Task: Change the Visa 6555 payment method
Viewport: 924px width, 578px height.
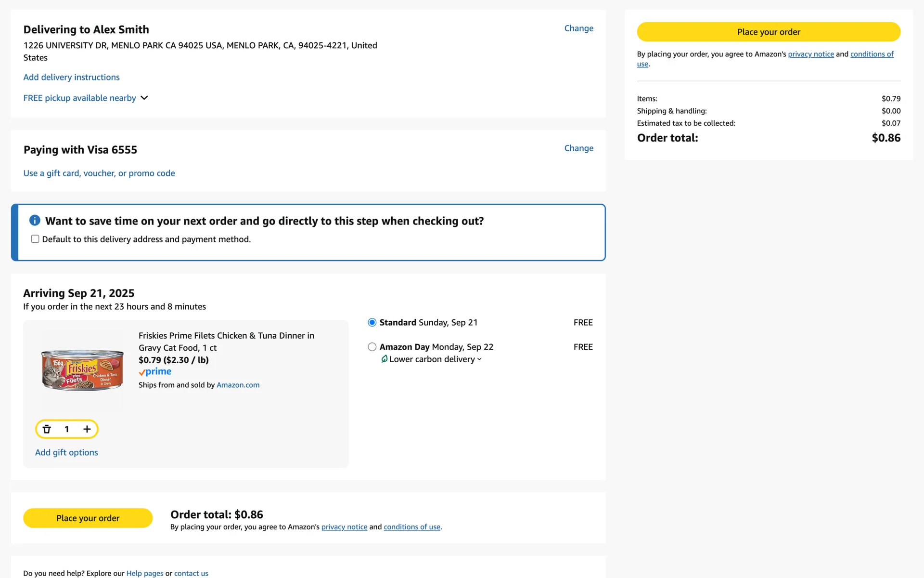Action: tap(578, 148)
